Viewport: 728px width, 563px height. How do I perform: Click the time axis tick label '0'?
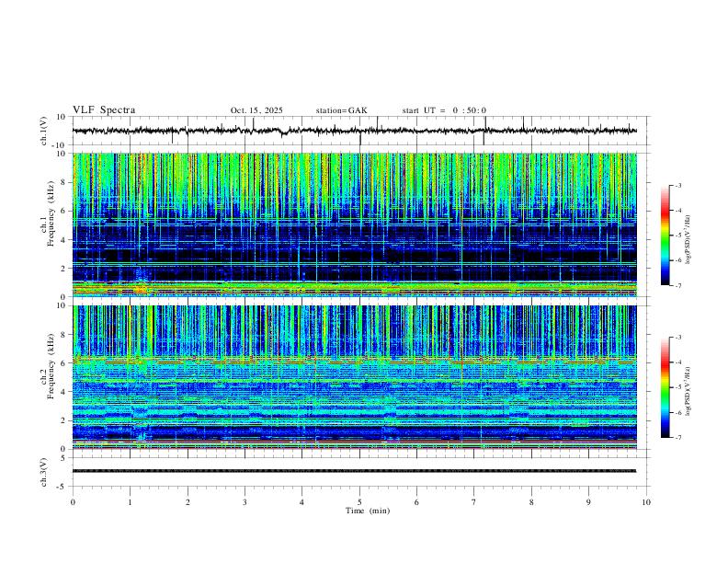click(x=73, y=502)
